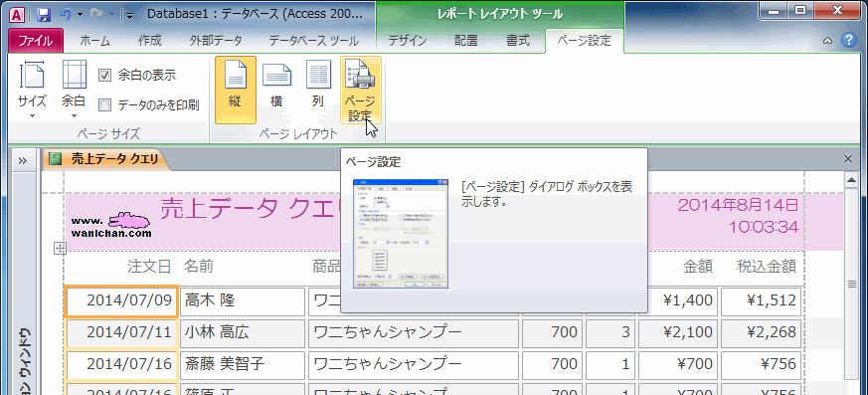
Task: Open the 外部データ ribbon tab
Action: pos(216,41)
